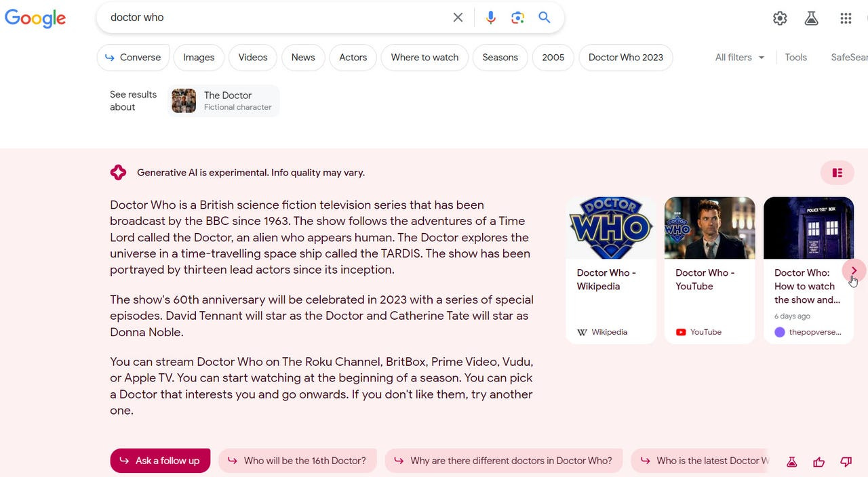Select the Where to watch chip
Image resolution: width=868 pixels, height=477 pixels.
[x=425, y=58]
